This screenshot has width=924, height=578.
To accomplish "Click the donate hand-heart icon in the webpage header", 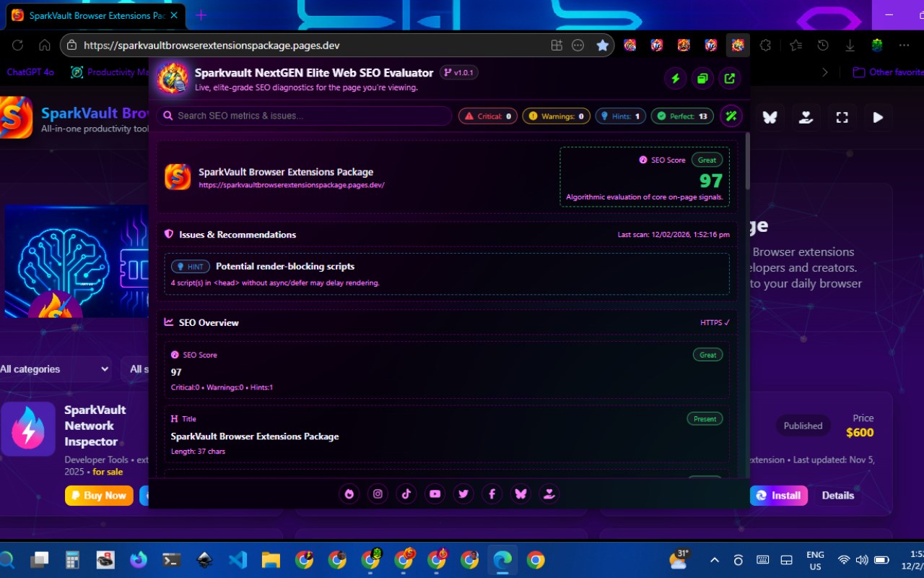I will pyautogui.click(x=806, y=117).
